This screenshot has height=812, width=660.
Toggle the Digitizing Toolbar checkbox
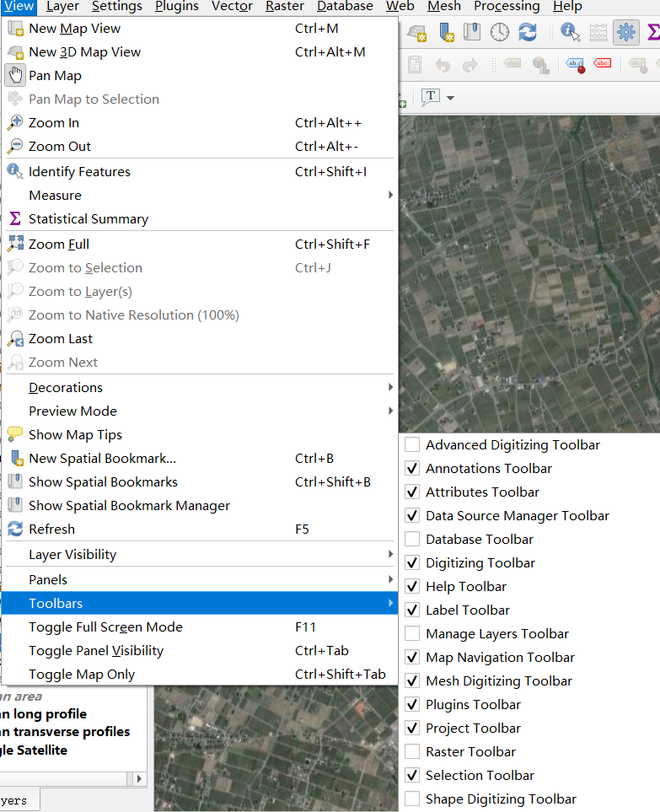(x=412, y=563)
